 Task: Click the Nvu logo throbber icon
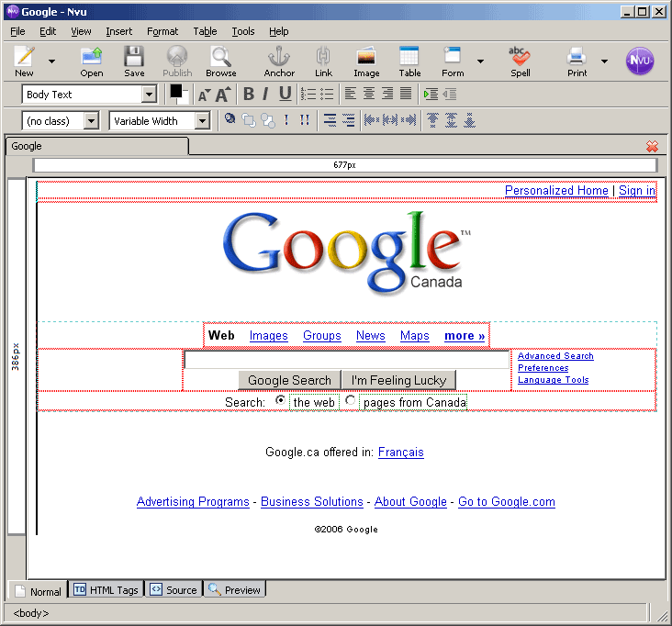coord(640,61)
